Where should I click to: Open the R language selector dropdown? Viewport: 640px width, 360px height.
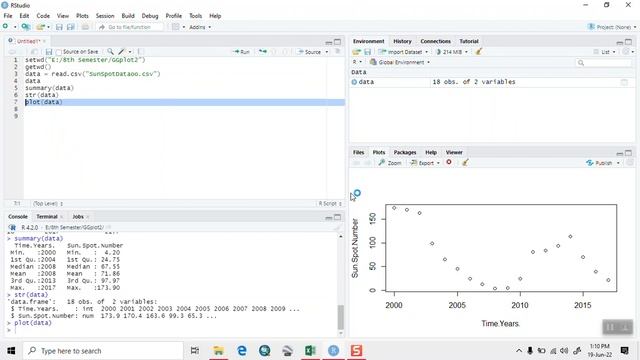tap(357, 62)
